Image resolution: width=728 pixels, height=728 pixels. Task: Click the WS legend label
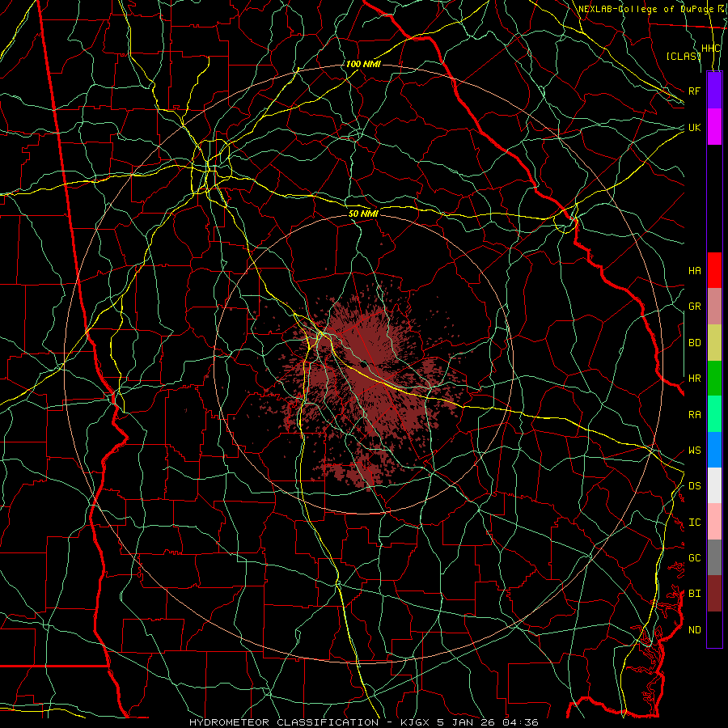(x=694, y=451)
